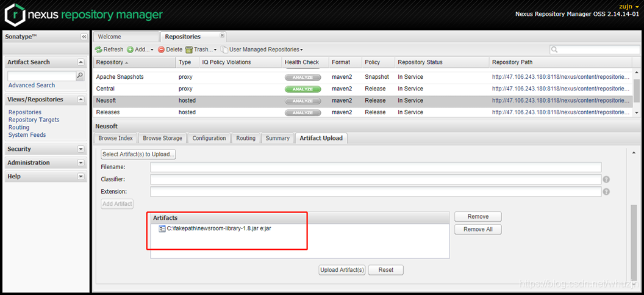Focus the repository filter search field
This screenshot has height=295, width=644.
pyautogui.click(x=595, y=49)
